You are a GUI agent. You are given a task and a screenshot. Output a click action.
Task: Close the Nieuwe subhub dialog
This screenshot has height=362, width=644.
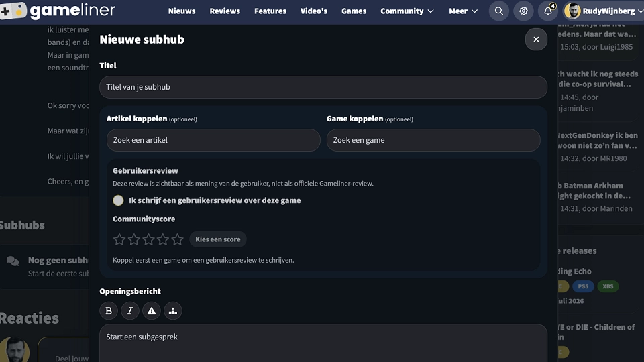[536, 40]
